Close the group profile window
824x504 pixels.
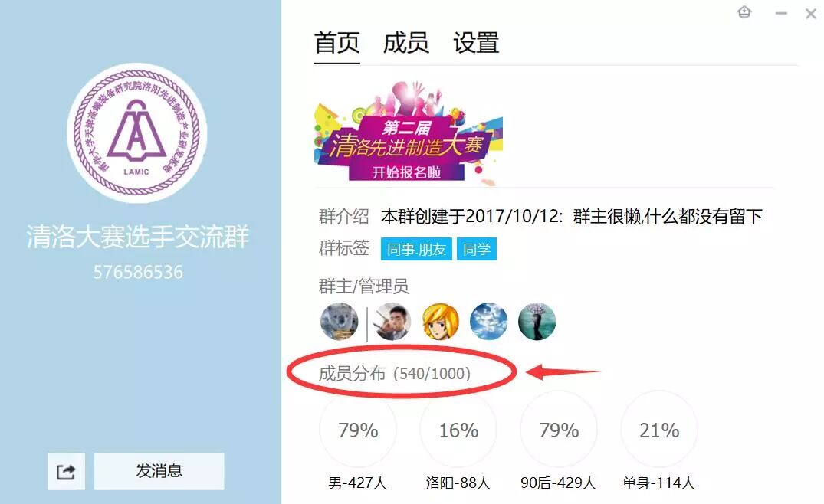[811, 14]
